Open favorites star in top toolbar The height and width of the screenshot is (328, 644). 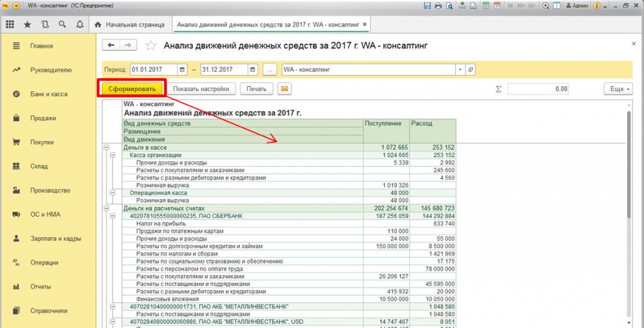point(28,25)
